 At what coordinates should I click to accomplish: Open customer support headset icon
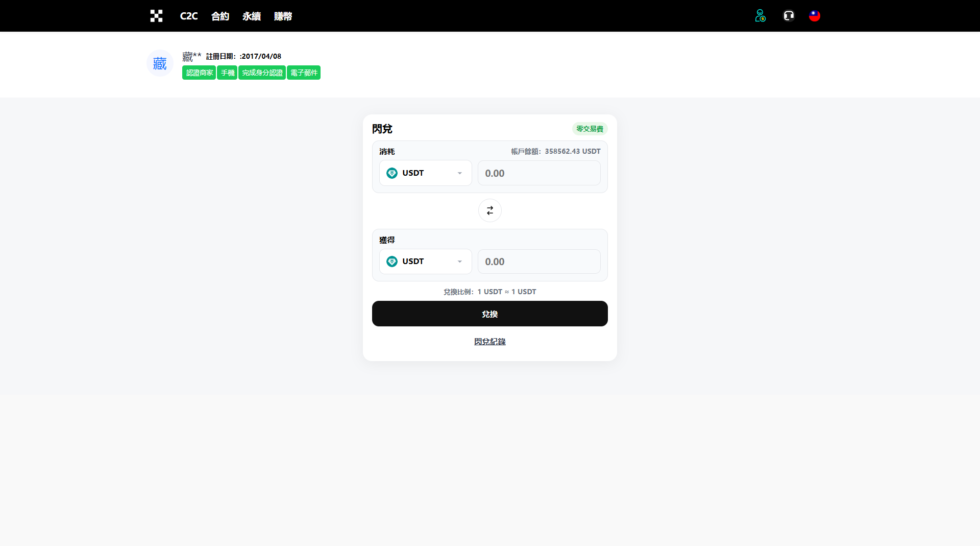click(789, 16)
